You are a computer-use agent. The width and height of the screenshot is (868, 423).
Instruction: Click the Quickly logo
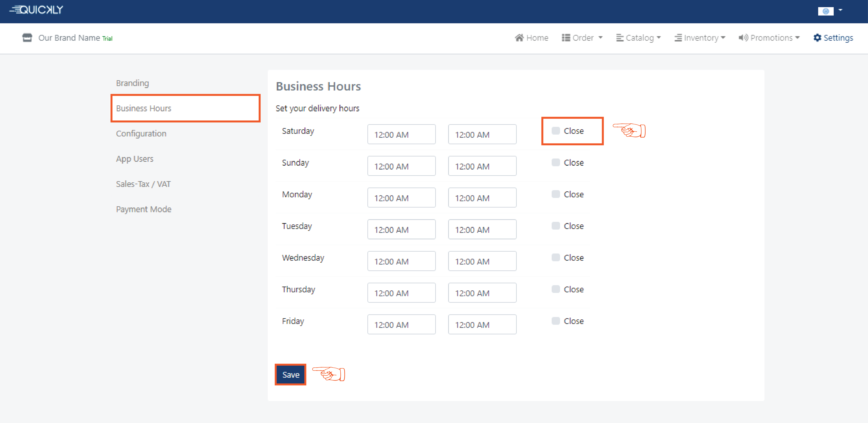tap(36, 10)
